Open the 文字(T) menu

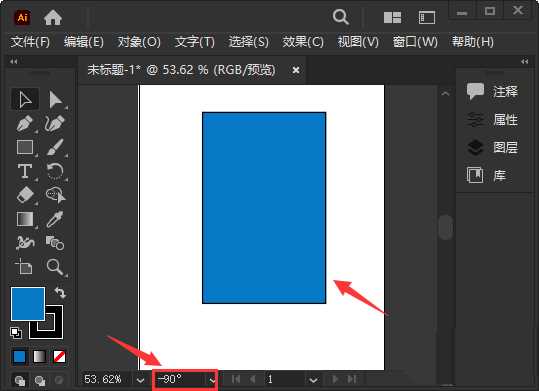[195, 42]
